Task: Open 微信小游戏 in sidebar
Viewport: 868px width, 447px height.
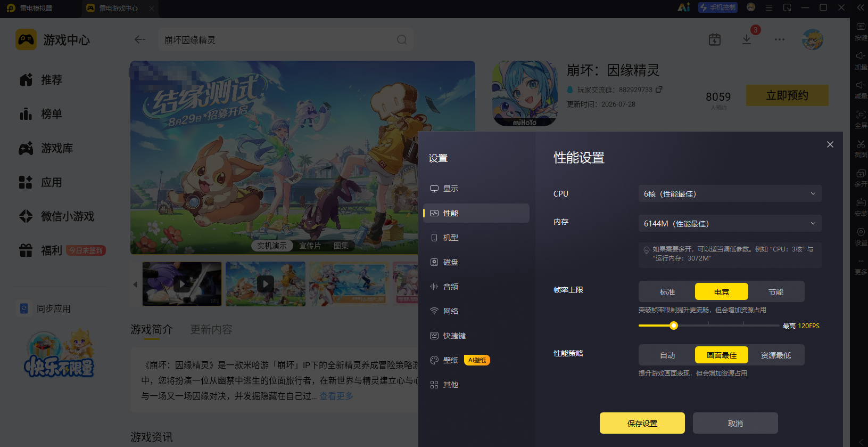Action: pos(56,216)
